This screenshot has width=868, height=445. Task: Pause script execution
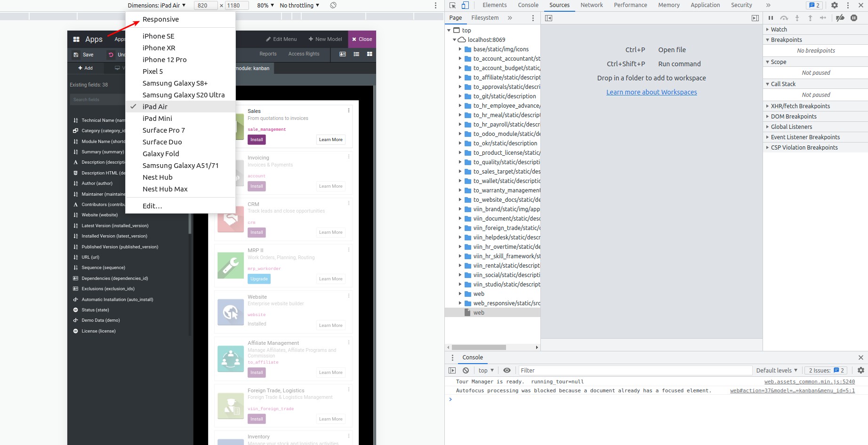(x=771, y=18)
